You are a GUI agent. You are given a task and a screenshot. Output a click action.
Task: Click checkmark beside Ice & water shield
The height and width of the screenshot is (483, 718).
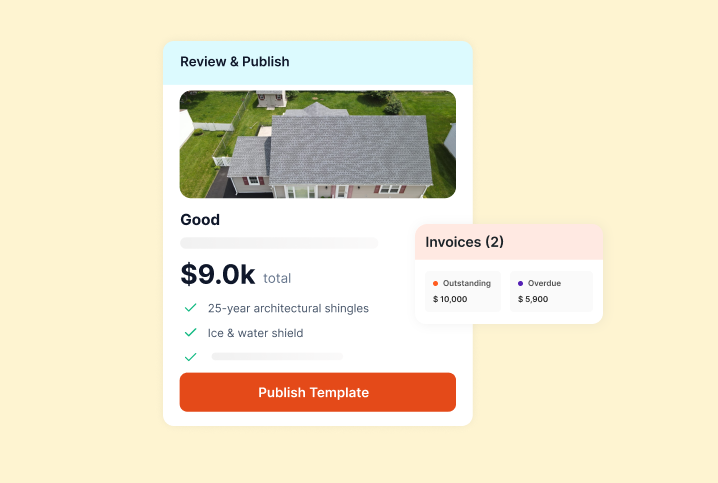190,332
